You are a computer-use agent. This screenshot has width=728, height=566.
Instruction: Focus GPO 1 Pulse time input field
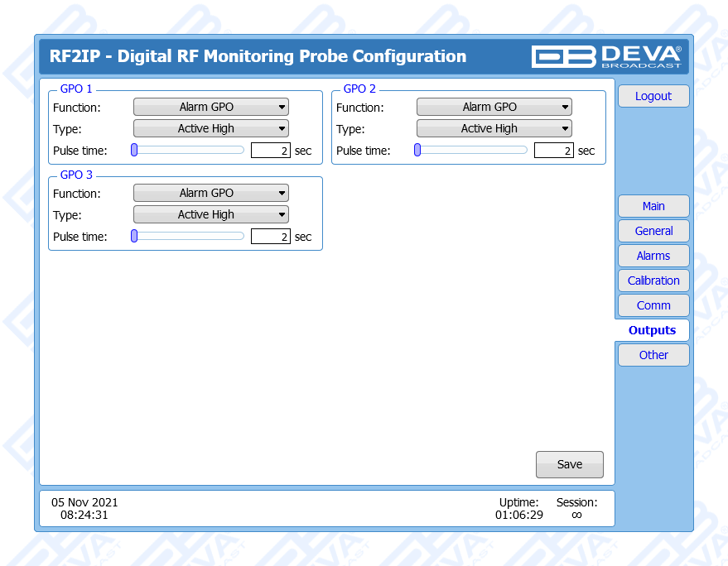[x=270, y=151]
